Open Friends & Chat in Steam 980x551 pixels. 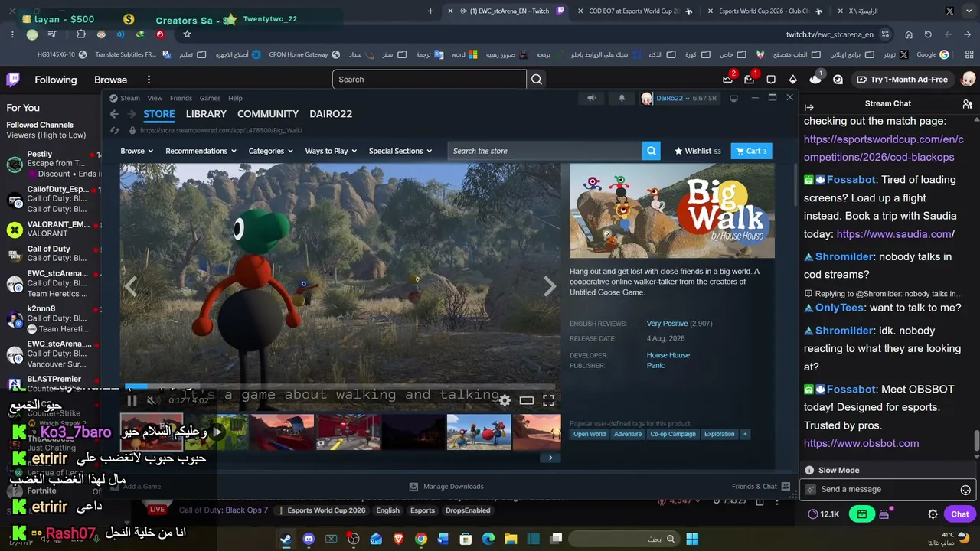[x=760, y=486]
